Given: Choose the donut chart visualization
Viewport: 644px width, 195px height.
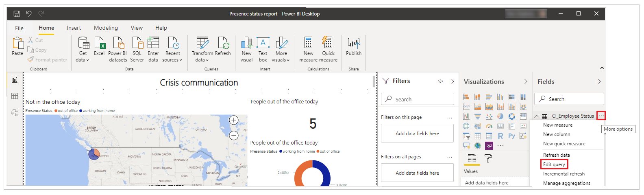Looking at the screenshot, I should (x=512, y=116).
